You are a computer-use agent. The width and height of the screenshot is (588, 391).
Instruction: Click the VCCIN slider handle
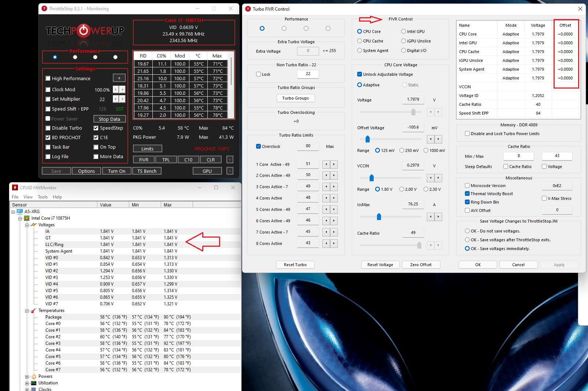[x=371, y=178]
